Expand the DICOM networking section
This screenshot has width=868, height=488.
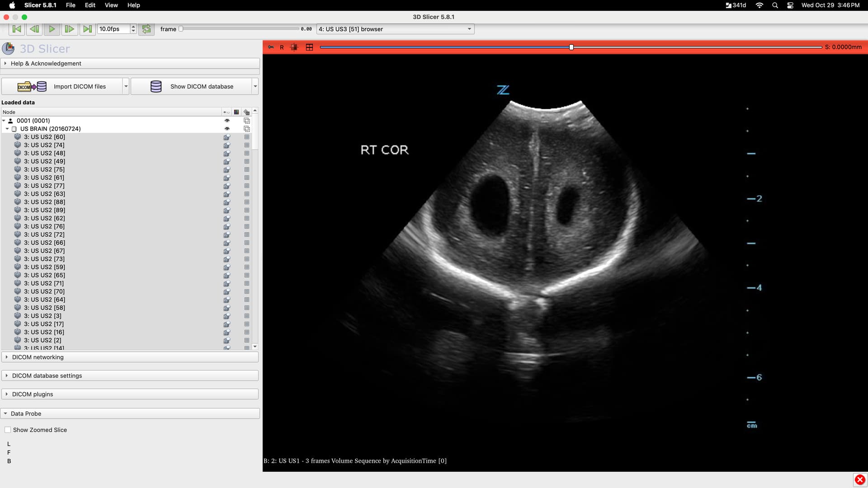38,357
